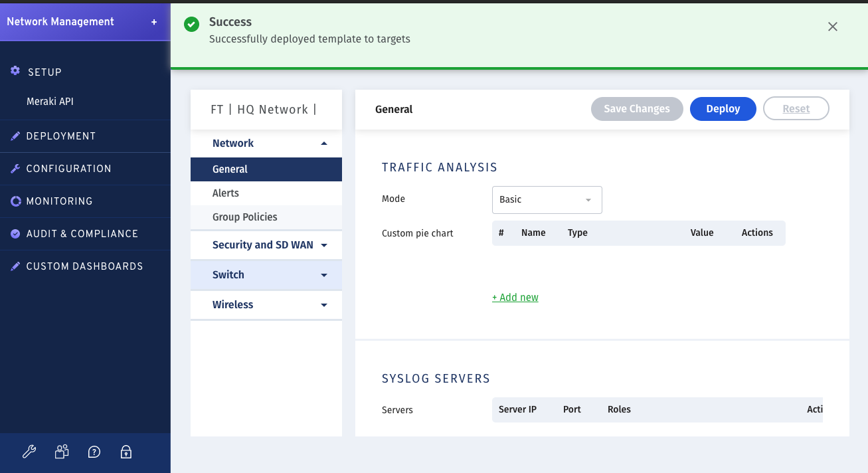Click the Configuration wrench icon
The image size is (868, 473).
tap(15, 168)
